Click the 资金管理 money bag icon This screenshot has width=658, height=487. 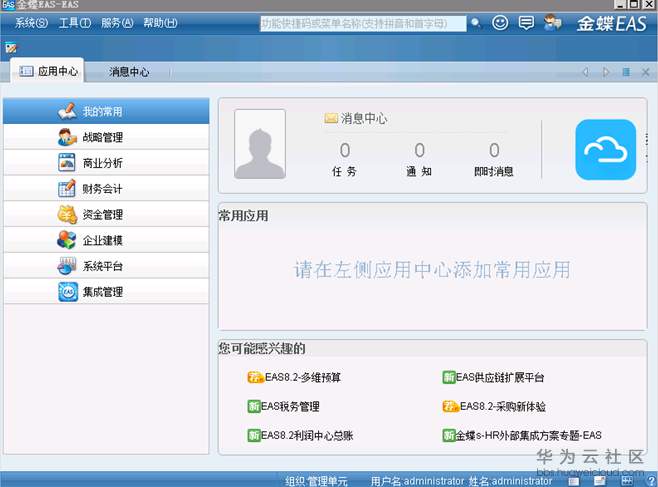[67, 214]
